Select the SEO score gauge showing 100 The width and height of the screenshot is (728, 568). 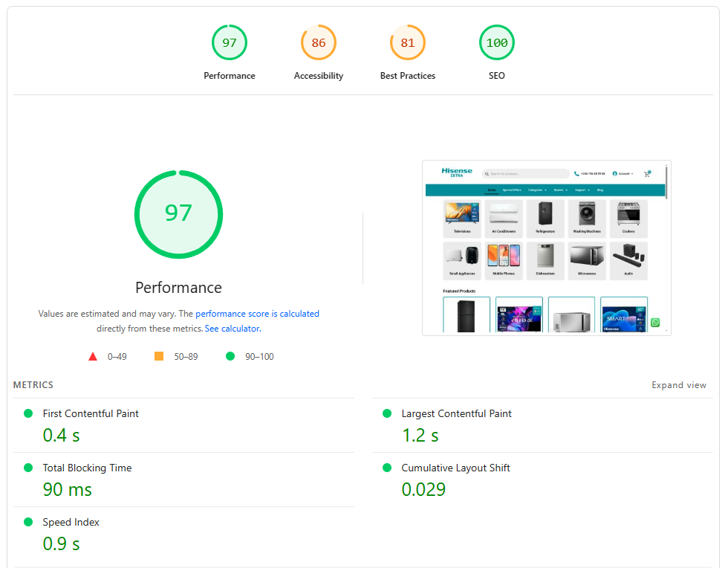[497, 43]
